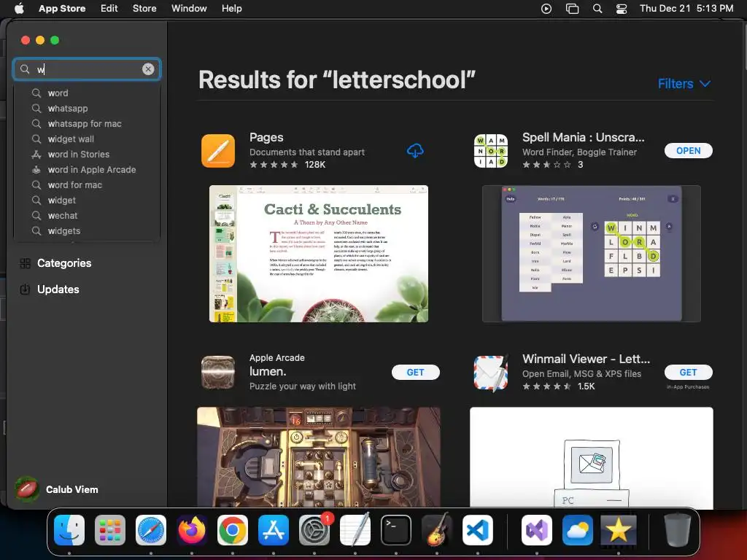
Task: Launch Visual Studio from the Dock
Action: pos(537,529)
